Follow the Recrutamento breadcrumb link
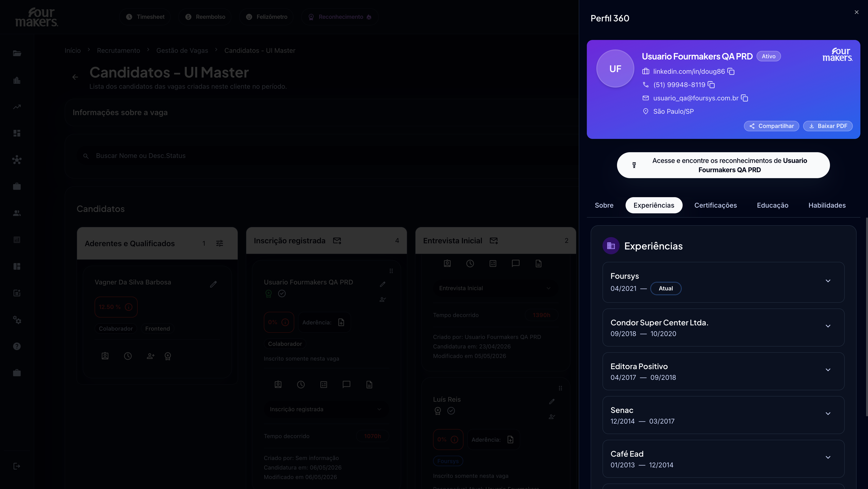The height and width of the screenshot is (489, 868). click(x=119, y=51)
